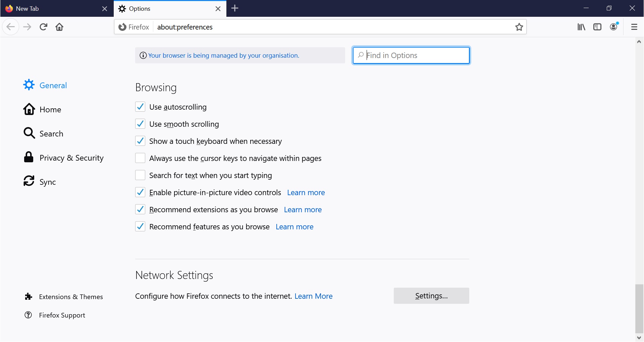This screenshot has height=342, width=644.
Task: Click Learn more beside Recommend extensions
Action: pos(303,210)
